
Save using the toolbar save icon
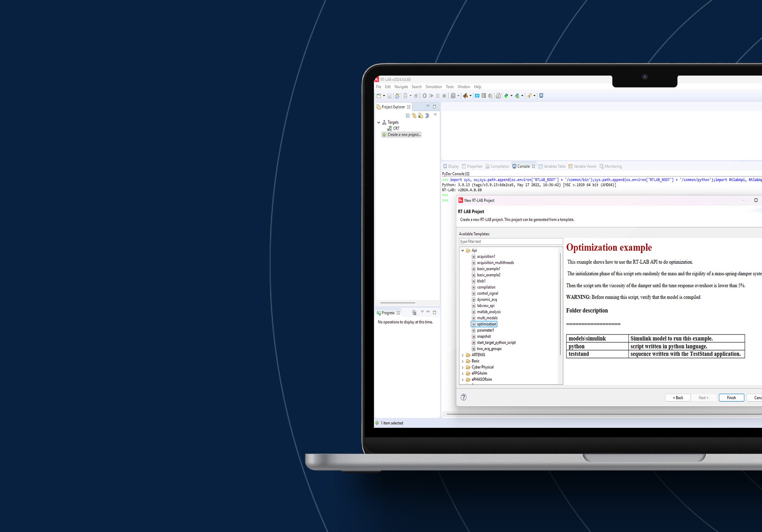click(389, 95)
